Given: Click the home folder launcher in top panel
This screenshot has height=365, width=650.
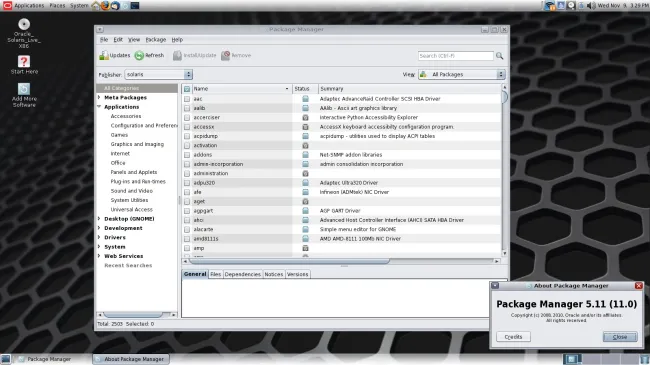Looking at the screenshot, I should [x=96, y=5].
